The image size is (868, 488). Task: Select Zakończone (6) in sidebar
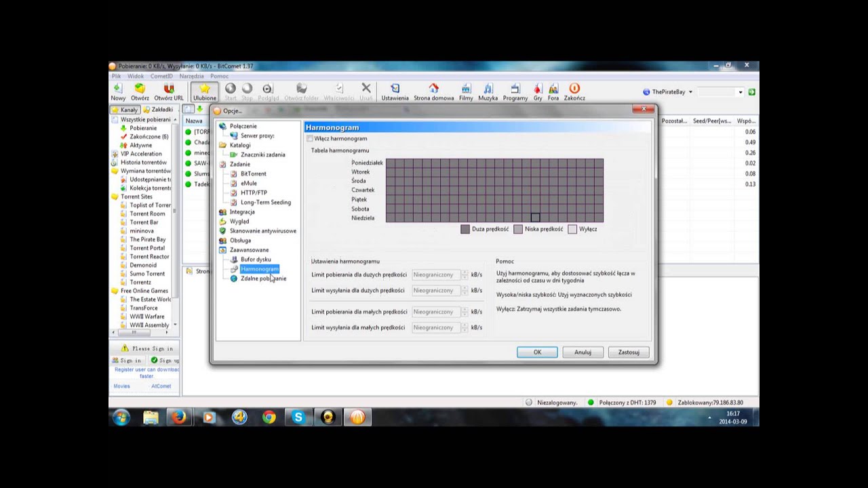149,136
